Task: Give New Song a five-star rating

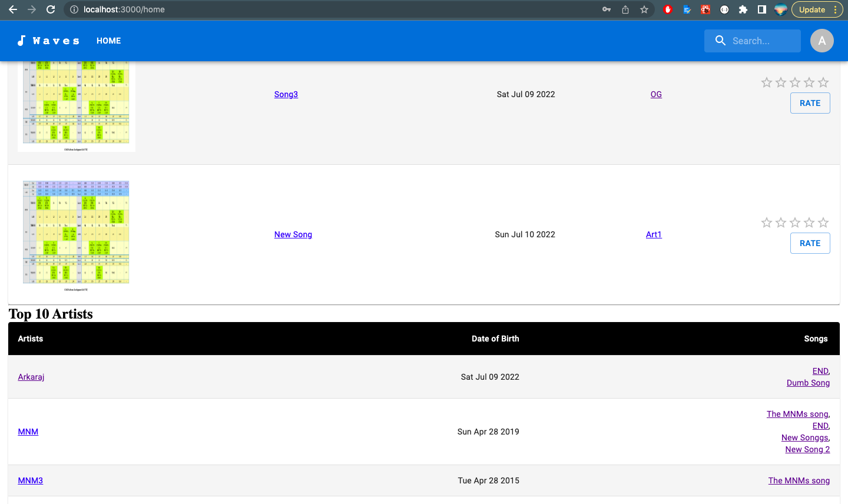Action: click(x=823, y=223)
